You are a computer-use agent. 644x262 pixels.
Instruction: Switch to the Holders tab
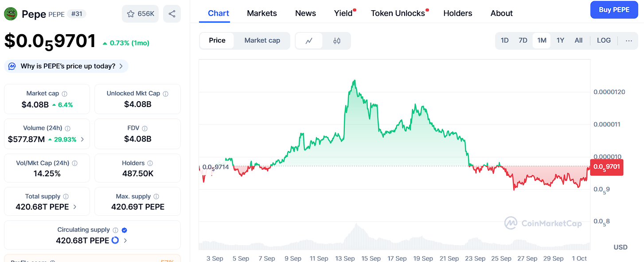pyautogui.click(x=457, y=13)
